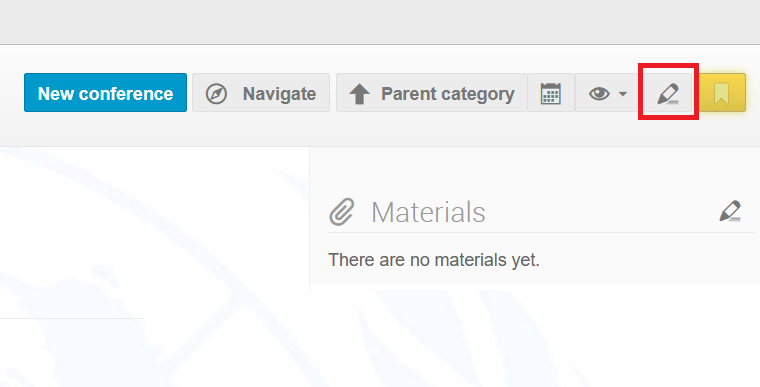
Task: Select the Materials heading
Action: [x=428, y=212]
